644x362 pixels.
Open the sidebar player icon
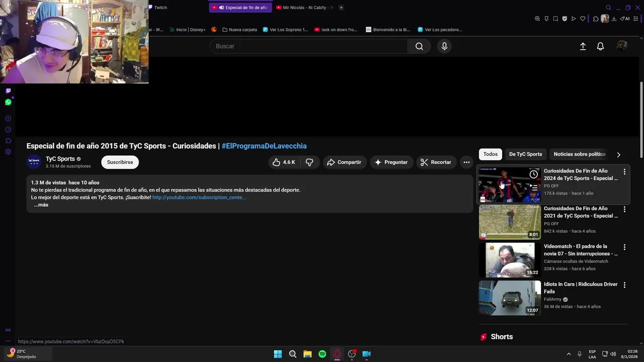(8, 119)
